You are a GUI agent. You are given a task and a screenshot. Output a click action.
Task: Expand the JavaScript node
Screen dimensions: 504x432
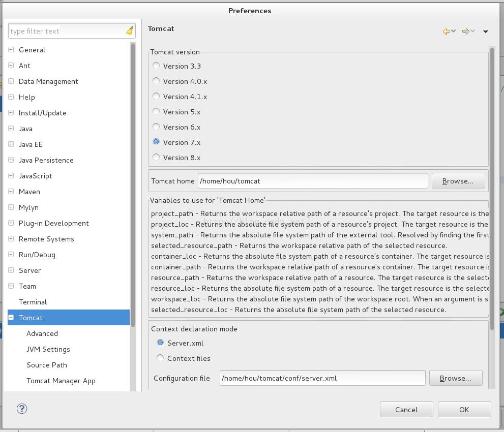pos(11,175)
